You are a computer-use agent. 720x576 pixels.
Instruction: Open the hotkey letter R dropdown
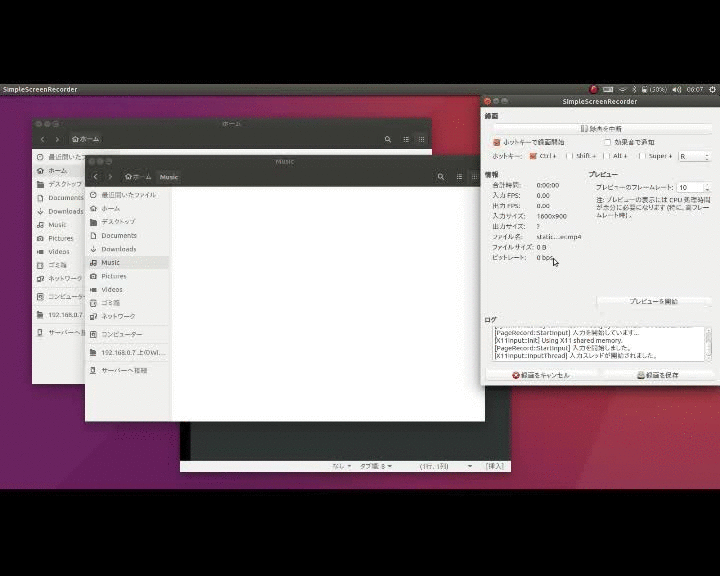pyautogui.click(x=695, y=157)
